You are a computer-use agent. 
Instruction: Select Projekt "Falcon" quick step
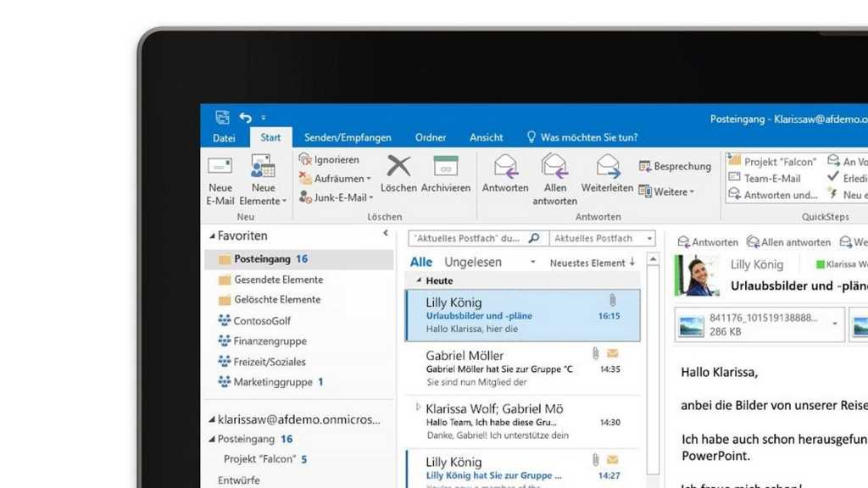[x=772, y=162]
